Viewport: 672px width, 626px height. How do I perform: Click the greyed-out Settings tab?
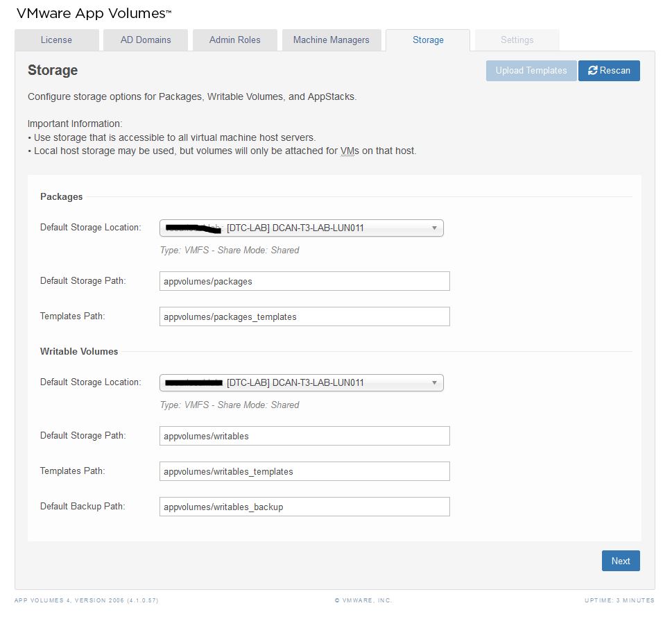click(x=517, y=40)
